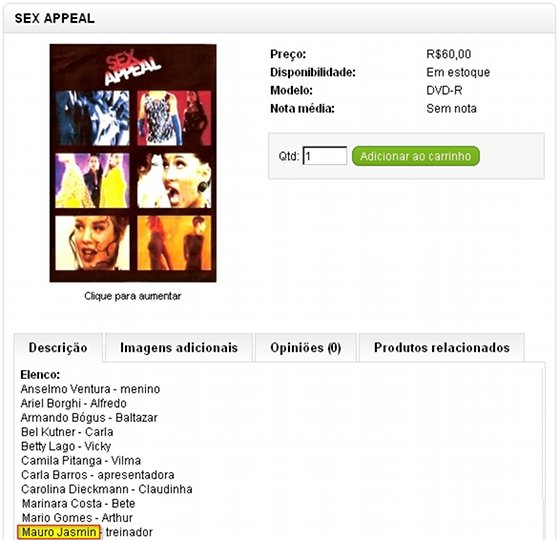This screenshot has height=540, width=560.
Task: Click the Carolina Dieckmann - Claudinha line
Action: click(106, 489)
